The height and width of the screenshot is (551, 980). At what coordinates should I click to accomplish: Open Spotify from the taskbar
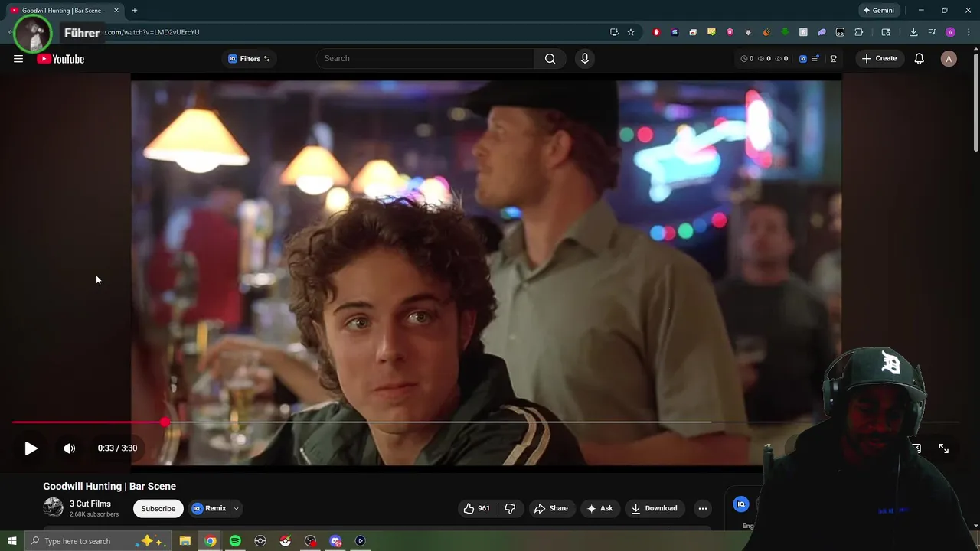235,541
